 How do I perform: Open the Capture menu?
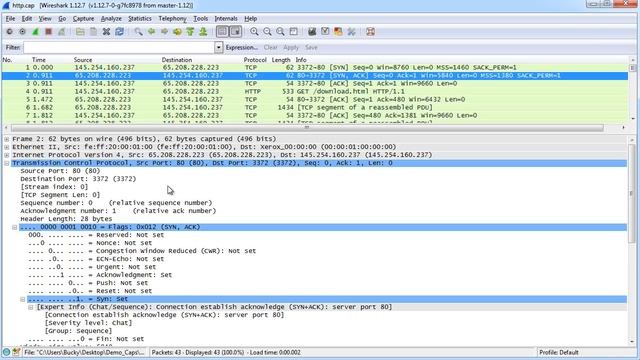click(83, 19)
